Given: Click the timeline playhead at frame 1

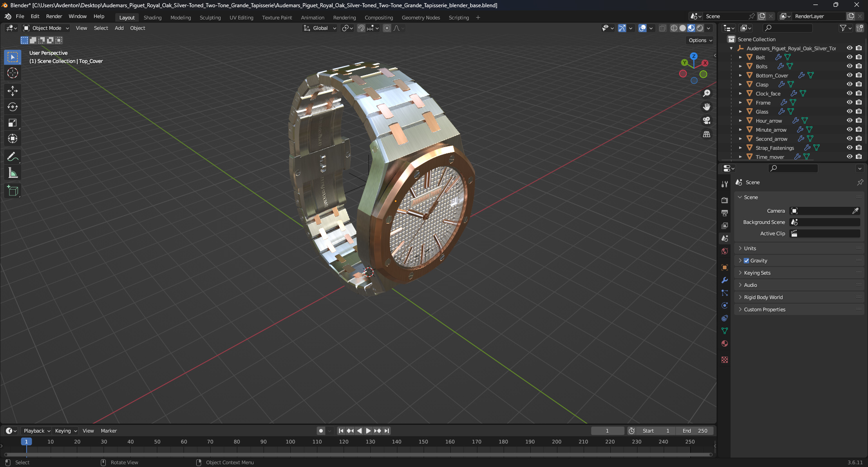Looking at the screenshot, I should [x=26, y=442].
